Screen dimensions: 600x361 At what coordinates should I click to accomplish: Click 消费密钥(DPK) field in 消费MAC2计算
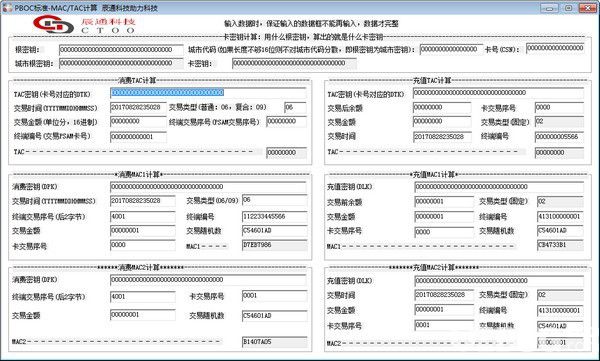point(208,280)
